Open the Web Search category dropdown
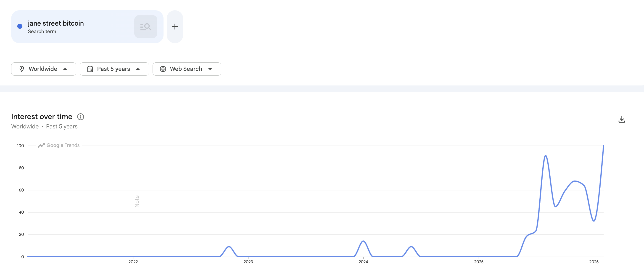 187,69
